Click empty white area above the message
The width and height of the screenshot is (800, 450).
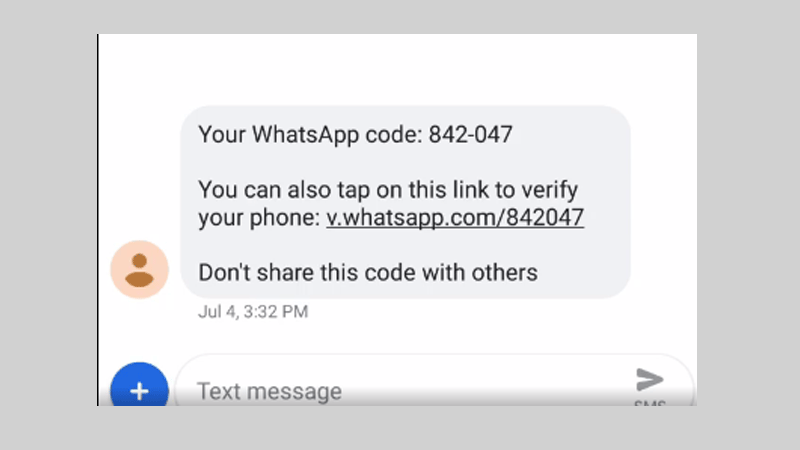(398, 69)
